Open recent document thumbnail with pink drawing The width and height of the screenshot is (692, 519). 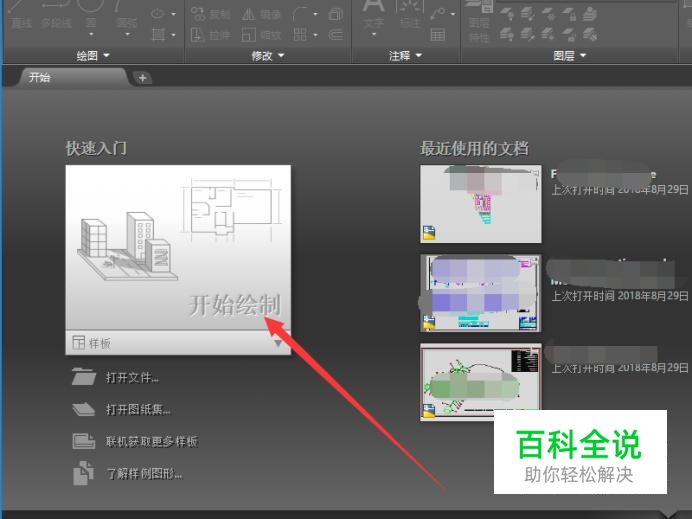pyautogui.click(x=481, y=204)
